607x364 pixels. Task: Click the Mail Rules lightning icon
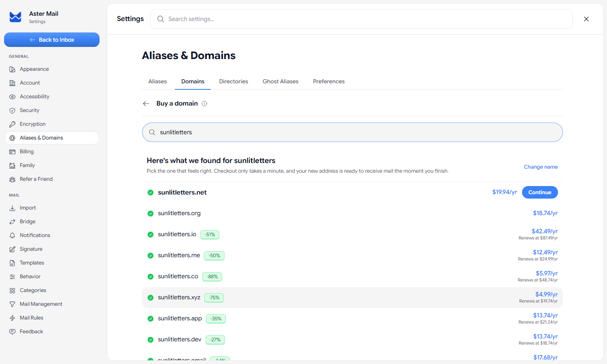(13, 318)
